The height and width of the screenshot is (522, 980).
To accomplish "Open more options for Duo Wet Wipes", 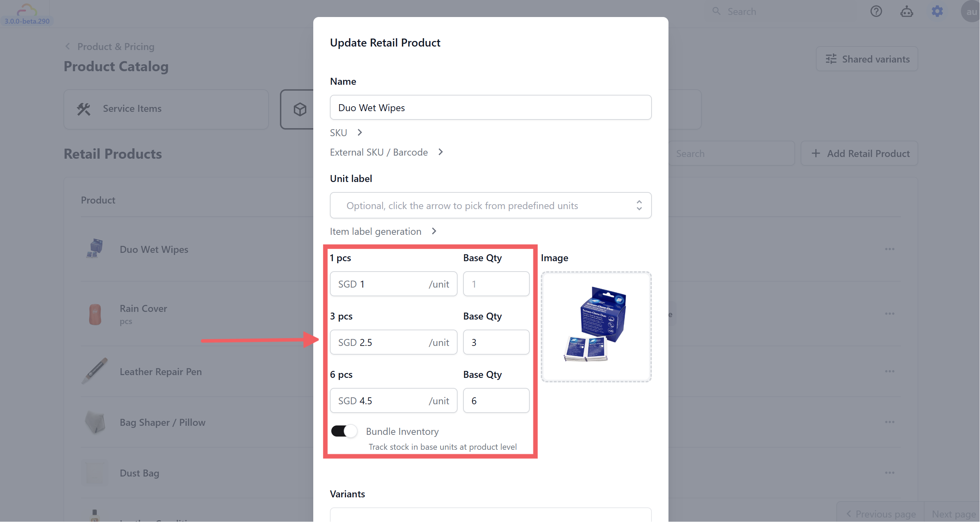I will coord(889,249).
